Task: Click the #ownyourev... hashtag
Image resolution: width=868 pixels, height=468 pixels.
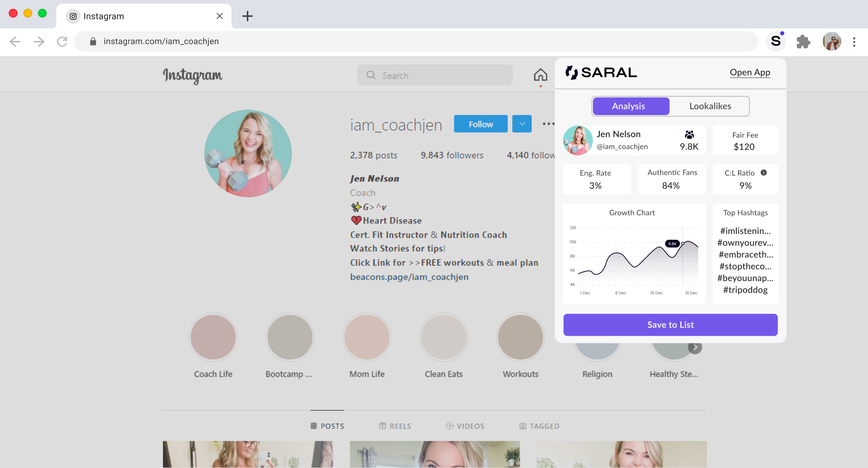Action: tap(745, 243)
